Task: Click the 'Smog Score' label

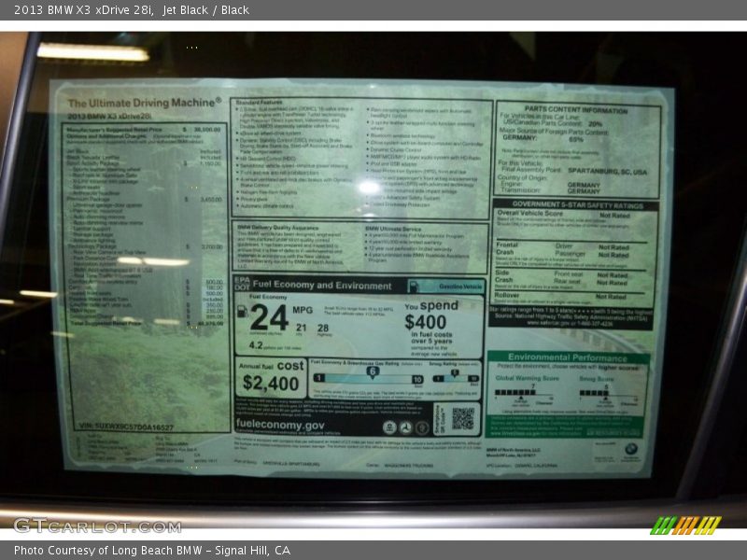Action: click(x=597, y=379)
